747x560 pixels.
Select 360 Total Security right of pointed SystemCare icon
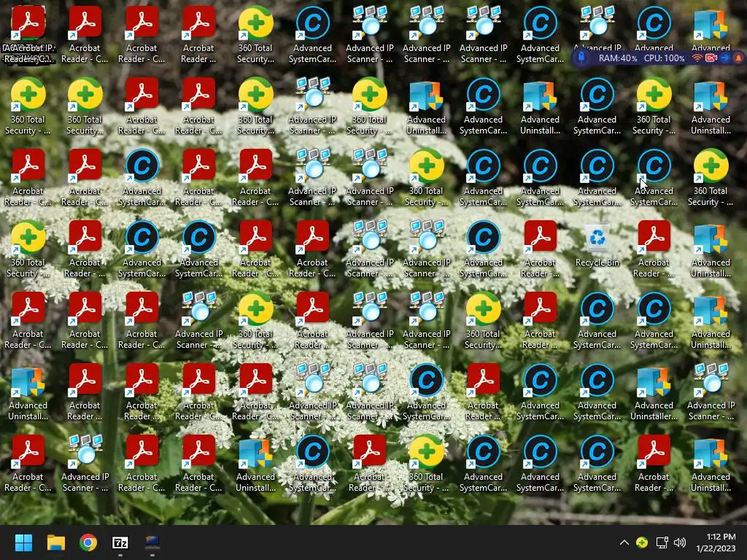coord(711,176)
